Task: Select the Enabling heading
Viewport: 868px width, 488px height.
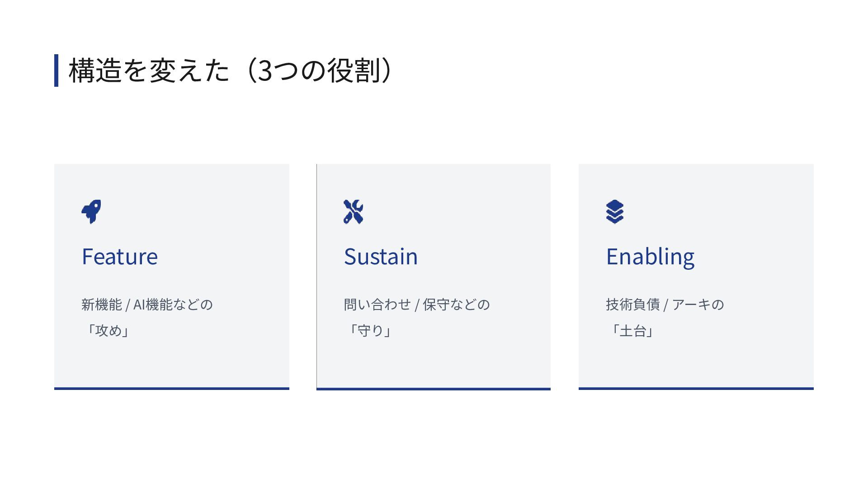Action: click(650, 257)
